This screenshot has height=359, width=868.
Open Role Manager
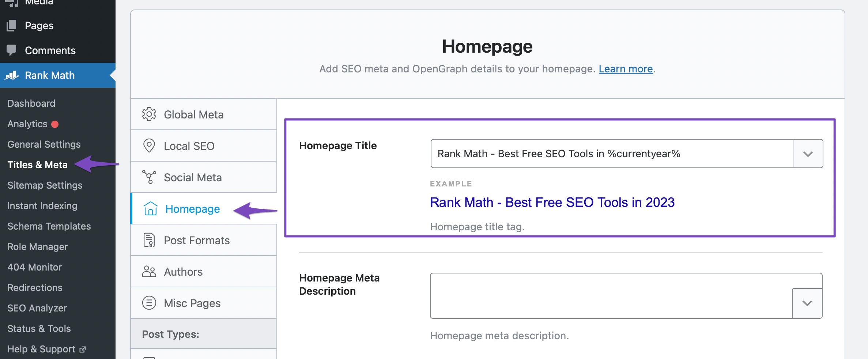[38, 247]
